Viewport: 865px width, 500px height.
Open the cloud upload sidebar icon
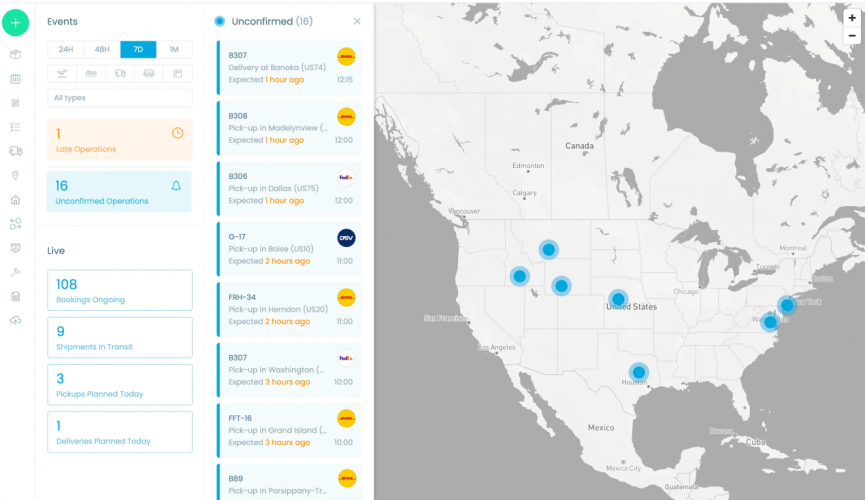click(x=15, y=320)
